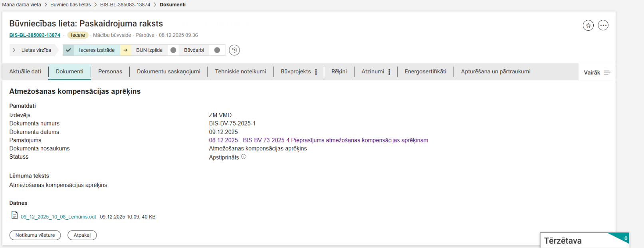Click the document file icon under Datnes
The height and width of the screenshot is (248, 644).
14,215
